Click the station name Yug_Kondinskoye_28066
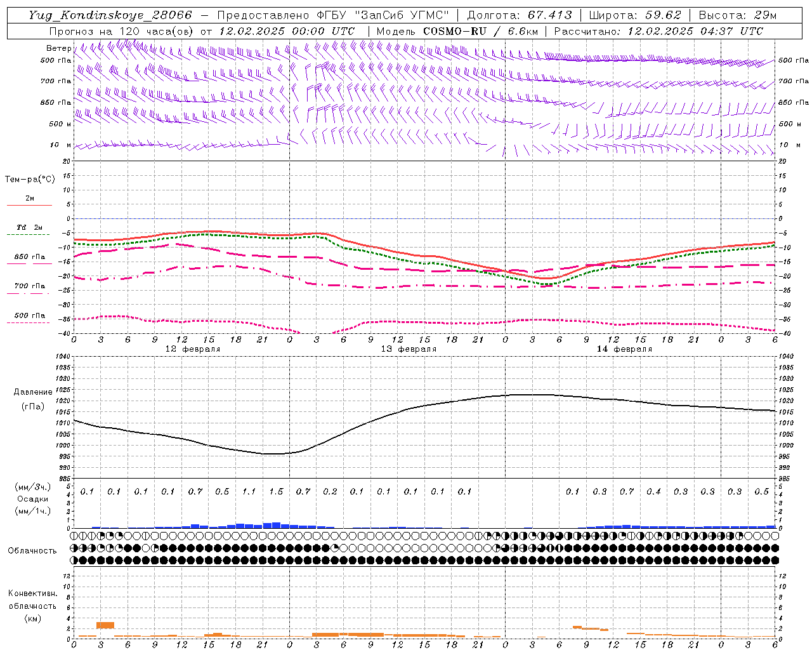Image resolution: width=812 pixels, height=650 pixels. (110, 15)
